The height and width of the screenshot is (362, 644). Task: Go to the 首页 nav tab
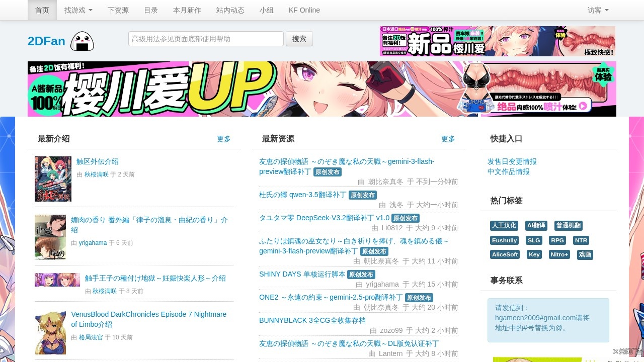tap(42, 10)
